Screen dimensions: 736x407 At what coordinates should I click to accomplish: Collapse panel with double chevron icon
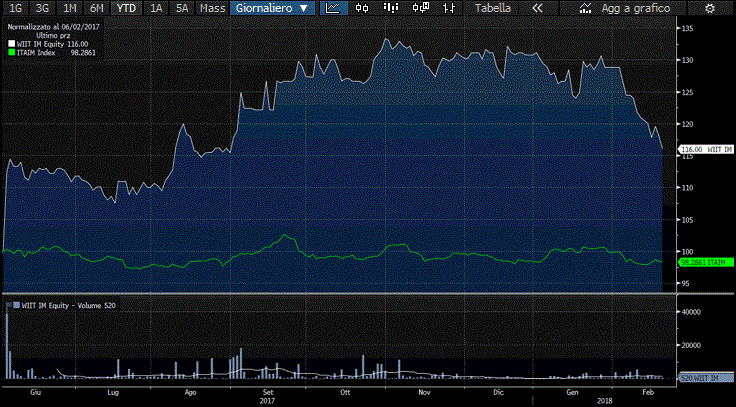pyautogui.click(x=537, y=8)
